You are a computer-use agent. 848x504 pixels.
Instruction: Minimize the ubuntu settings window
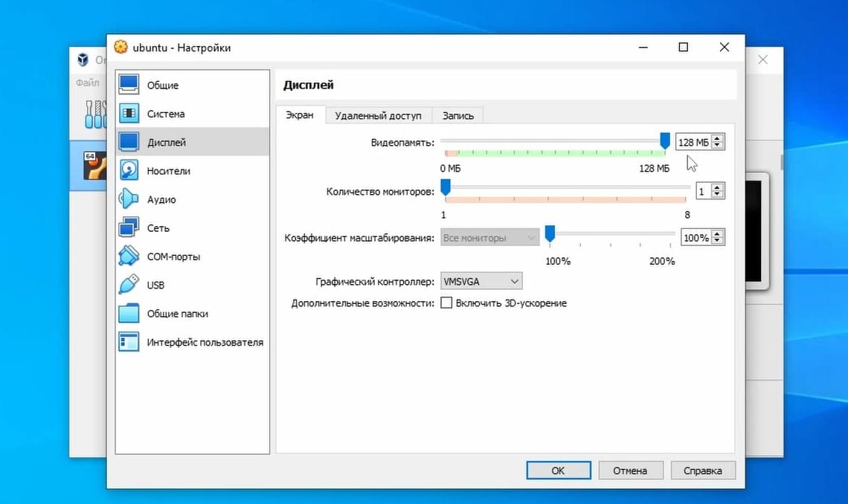tap(643, 47)
